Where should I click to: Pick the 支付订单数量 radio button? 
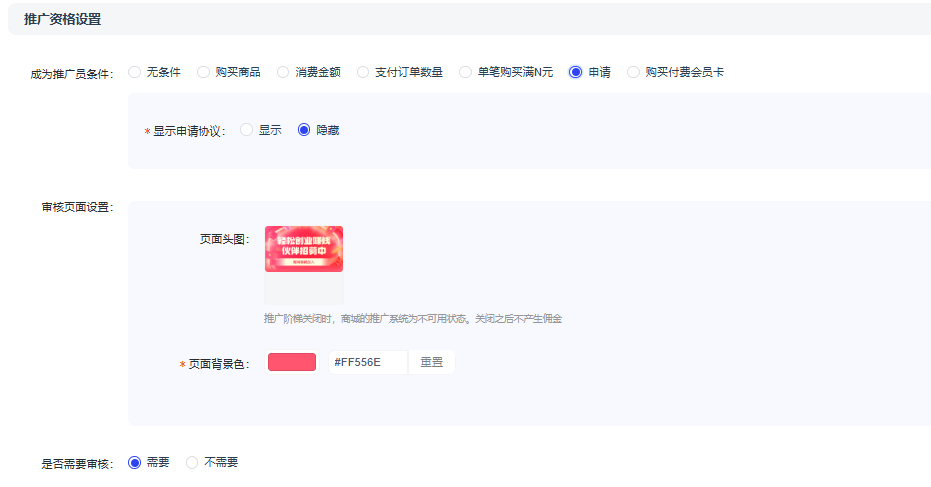point(363,72)
